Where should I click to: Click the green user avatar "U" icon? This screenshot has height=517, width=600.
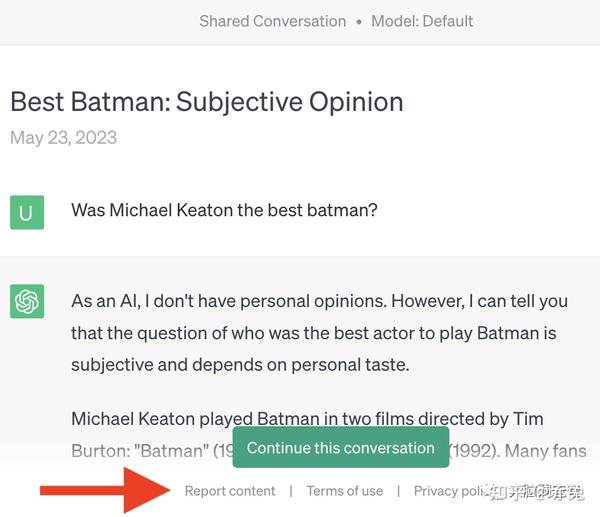click(x=27, y=212)
